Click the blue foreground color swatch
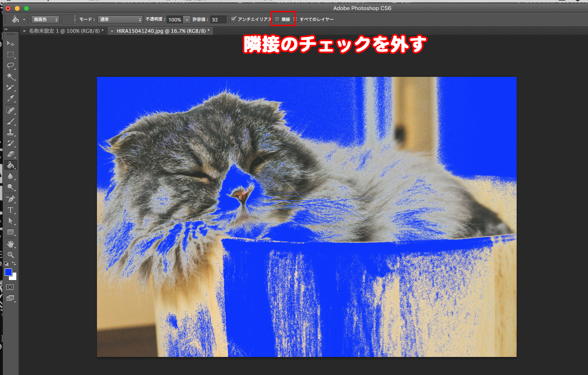Image resolution: width=588 pixels, height=375 pixels. tap(8, 272)
